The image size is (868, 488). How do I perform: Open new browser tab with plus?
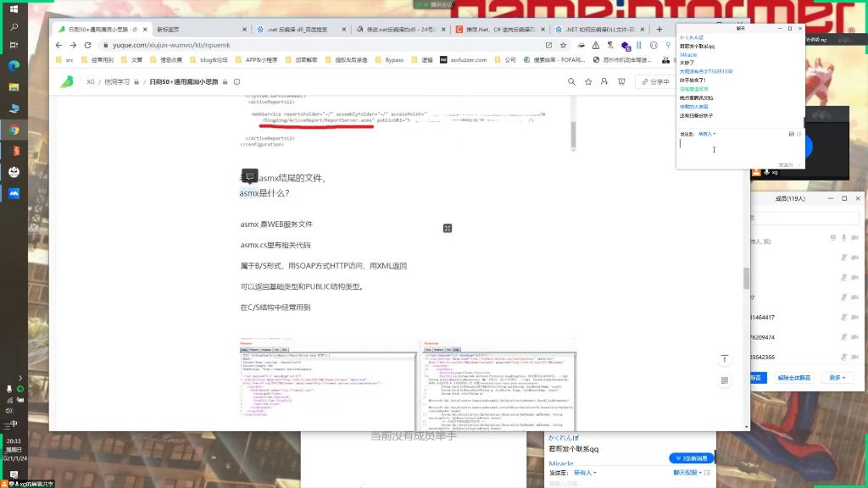(x=659, y=30)
